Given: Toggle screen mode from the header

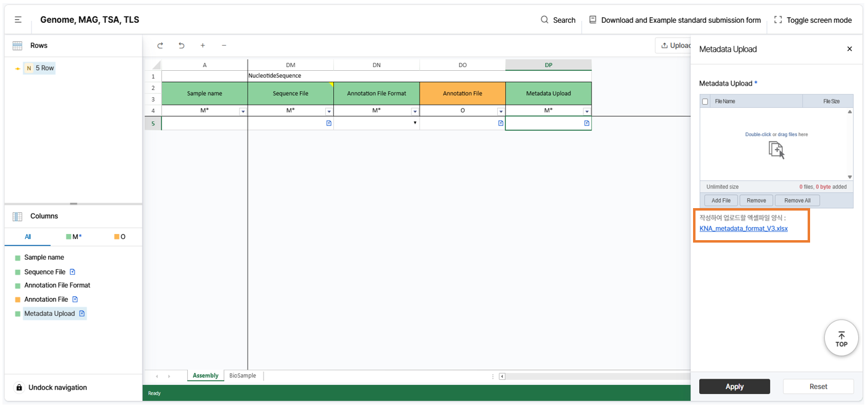Looking at the screenshot, I should tap(813, 20).
